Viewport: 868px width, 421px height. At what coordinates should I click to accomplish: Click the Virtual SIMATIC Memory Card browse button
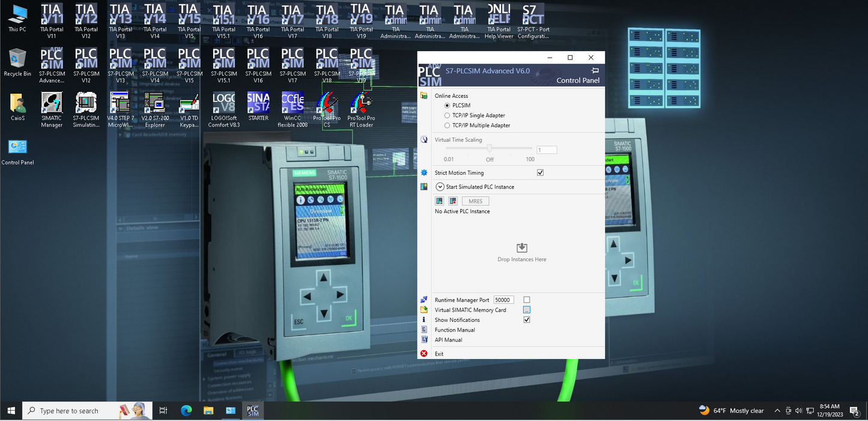(x=527, y=310)
